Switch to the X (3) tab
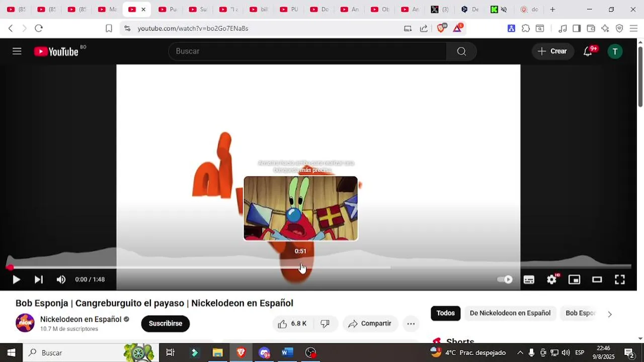This screenshot has width=644, height=362. 440,10
